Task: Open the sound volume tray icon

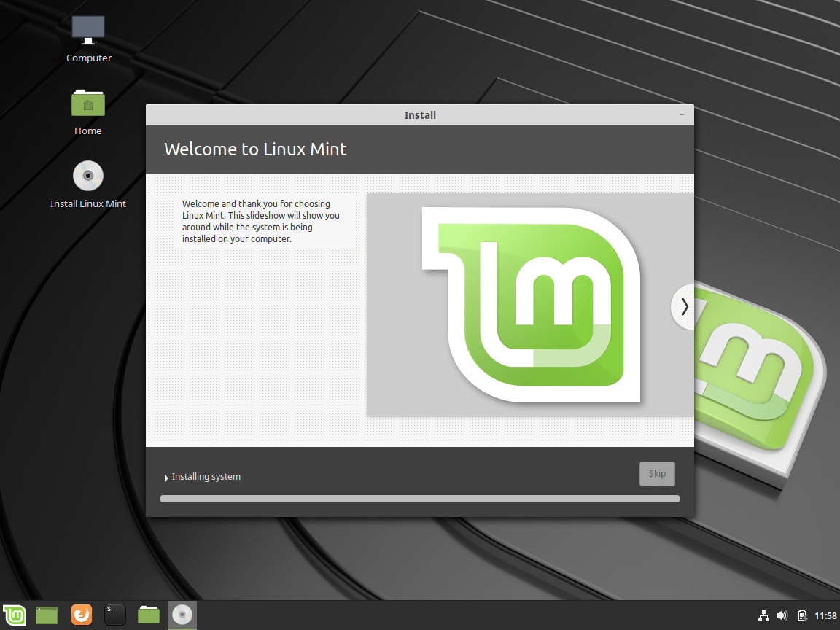Action: (782, 615)
